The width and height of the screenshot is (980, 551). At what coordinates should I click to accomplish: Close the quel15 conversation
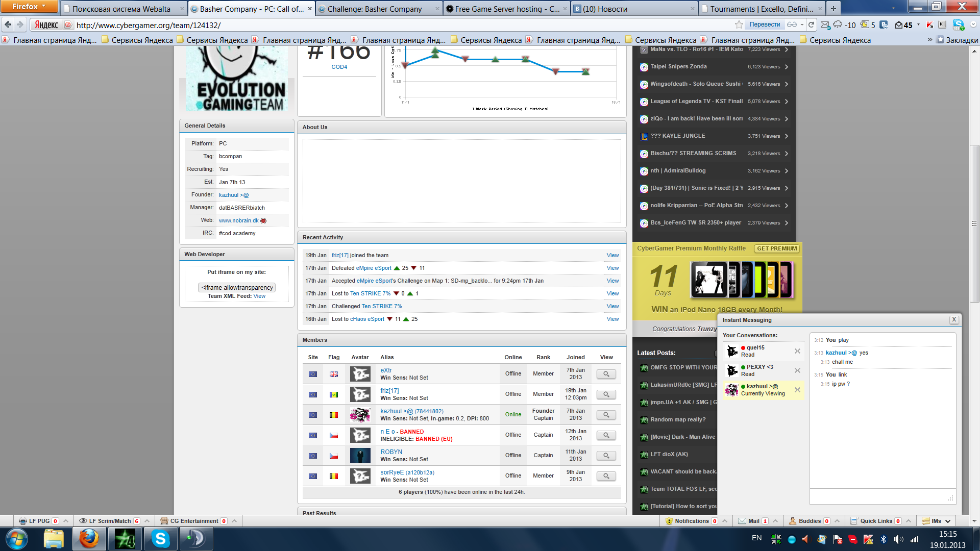tap(797, 351)
